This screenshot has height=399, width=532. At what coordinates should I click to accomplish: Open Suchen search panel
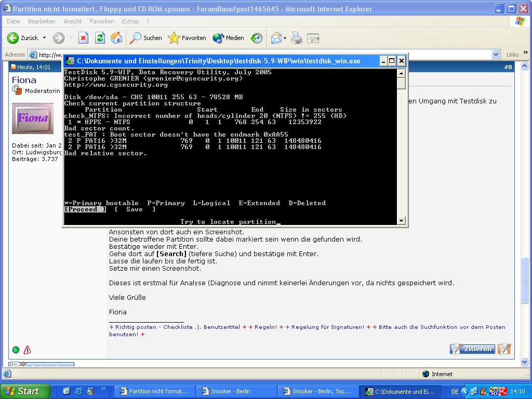(x=145, y=38)
